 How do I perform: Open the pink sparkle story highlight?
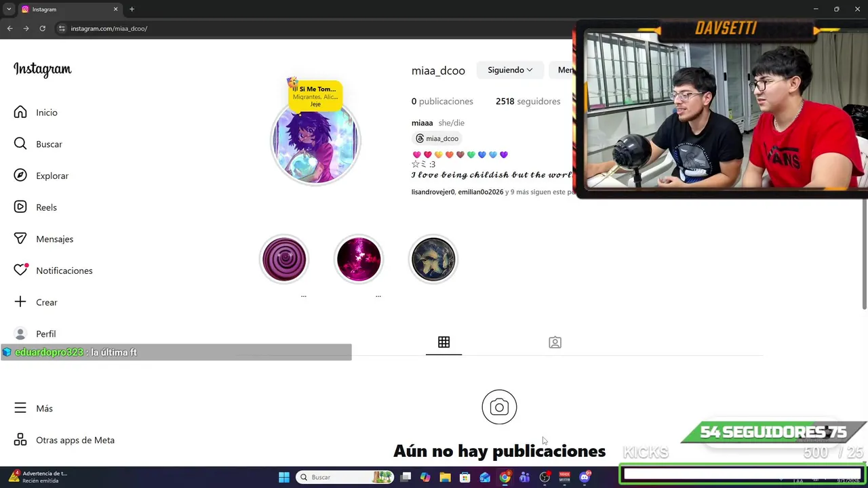click(359, 259)
